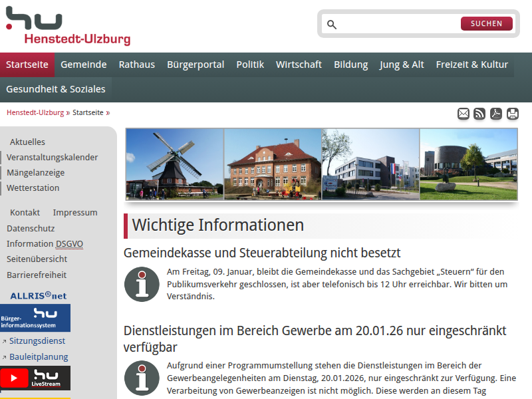Select the Bürgerportal navigation item
Screen dimensions: 532x399
[x=196, y=65]
